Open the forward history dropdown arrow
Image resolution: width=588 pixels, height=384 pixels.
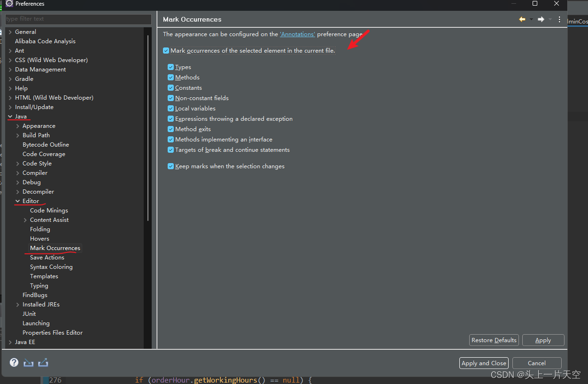coord(550,19)
